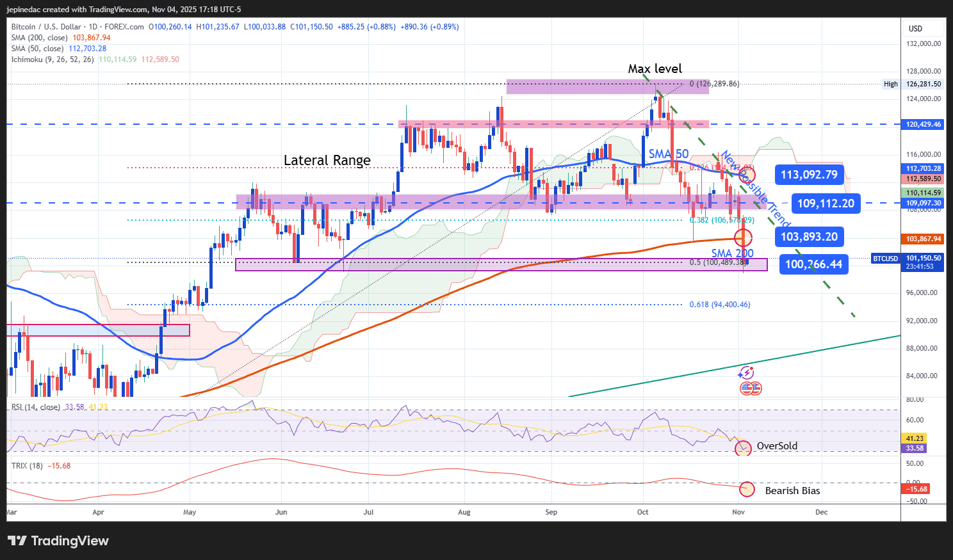The image size is (953, 560).
Task: Click the TradingView logo
Action: point(58,541)
